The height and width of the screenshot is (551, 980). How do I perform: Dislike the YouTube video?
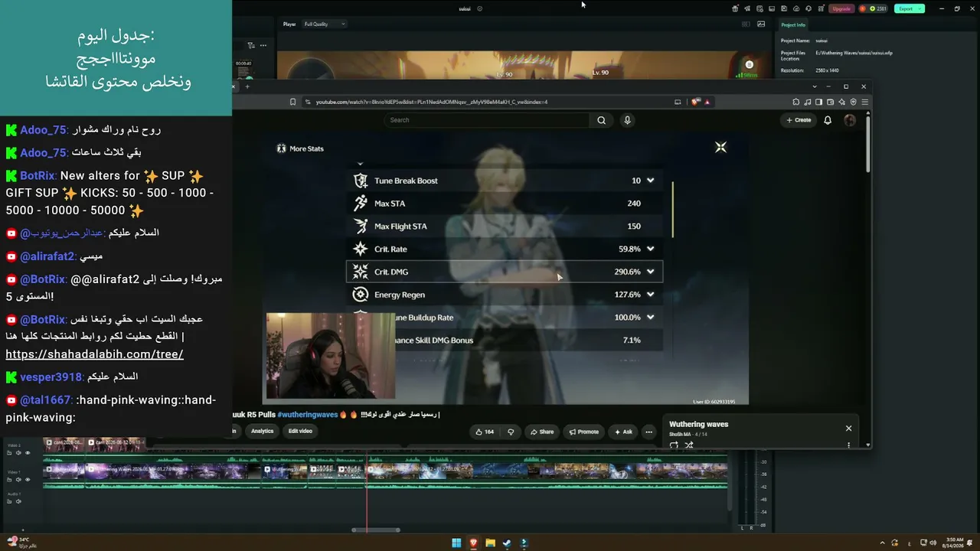tap(511, 432)
